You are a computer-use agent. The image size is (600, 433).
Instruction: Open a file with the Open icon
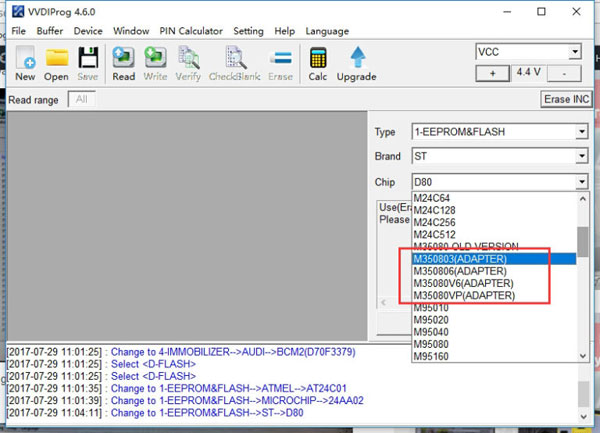coord(56,64)
